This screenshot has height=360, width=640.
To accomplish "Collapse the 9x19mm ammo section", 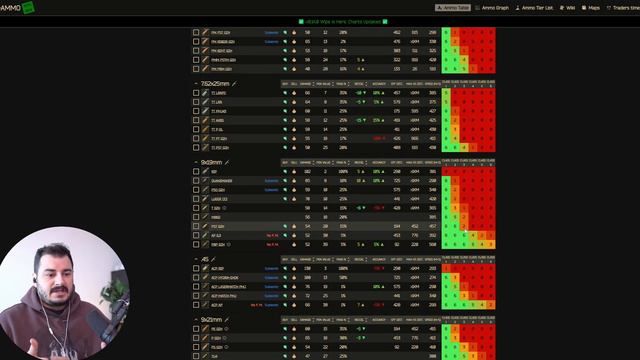I will pyautogui.click(x=196, y=162).
